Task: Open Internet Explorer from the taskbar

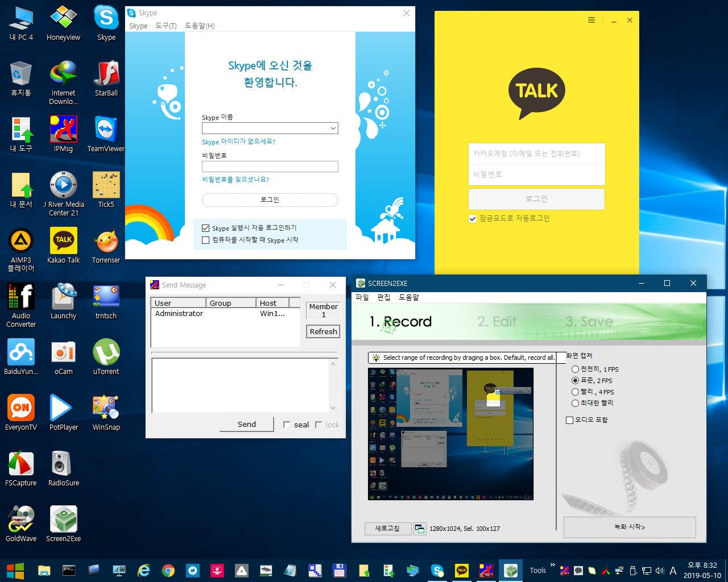Action: [x=144, y=570]
